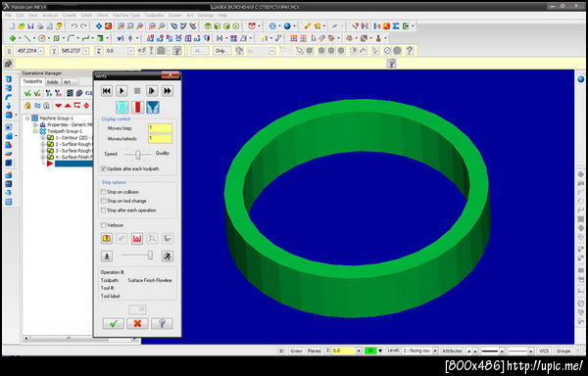Open status bar Z depth dropdown
This screenshot has height=376, width=588.
[359, 351]
